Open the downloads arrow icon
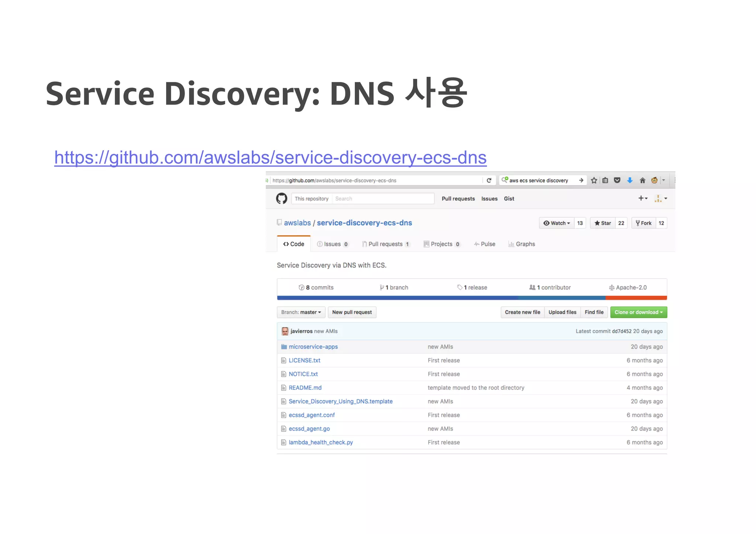This screenshot has height=534, width=756. point(630,180)
